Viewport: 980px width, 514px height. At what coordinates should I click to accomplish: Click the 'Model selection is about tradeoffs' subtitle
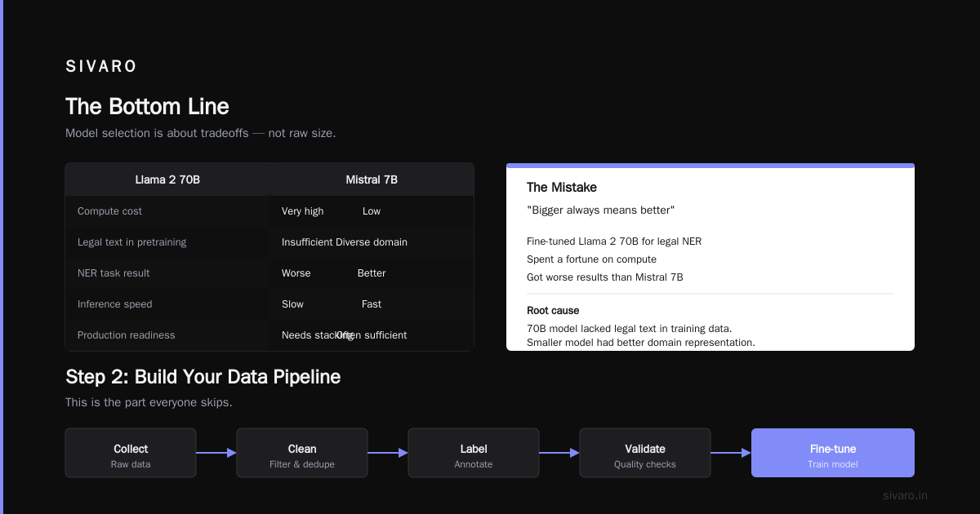pos(200,133)
